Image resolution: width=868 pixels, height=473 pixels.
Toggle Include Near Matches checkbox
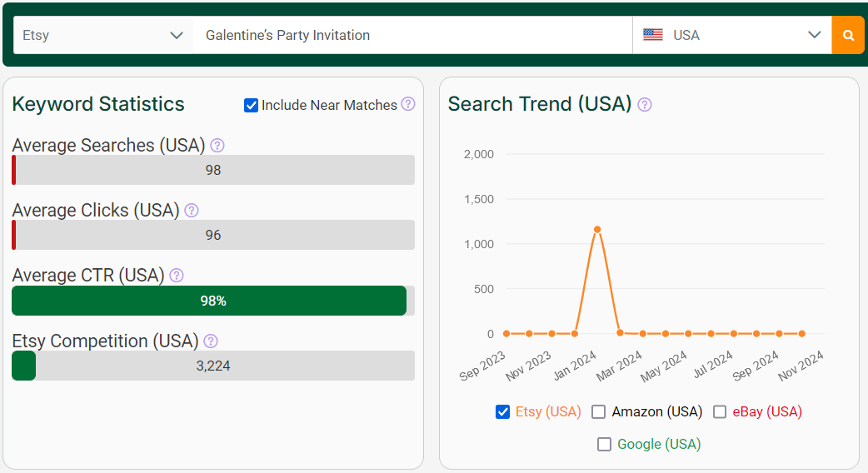(x=251, y=105)
